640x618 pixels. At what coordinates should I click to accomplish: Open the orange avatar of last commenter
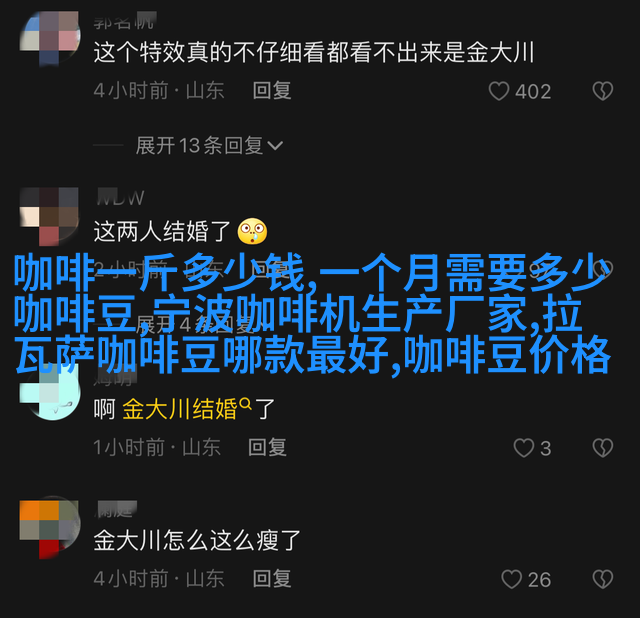50,529
